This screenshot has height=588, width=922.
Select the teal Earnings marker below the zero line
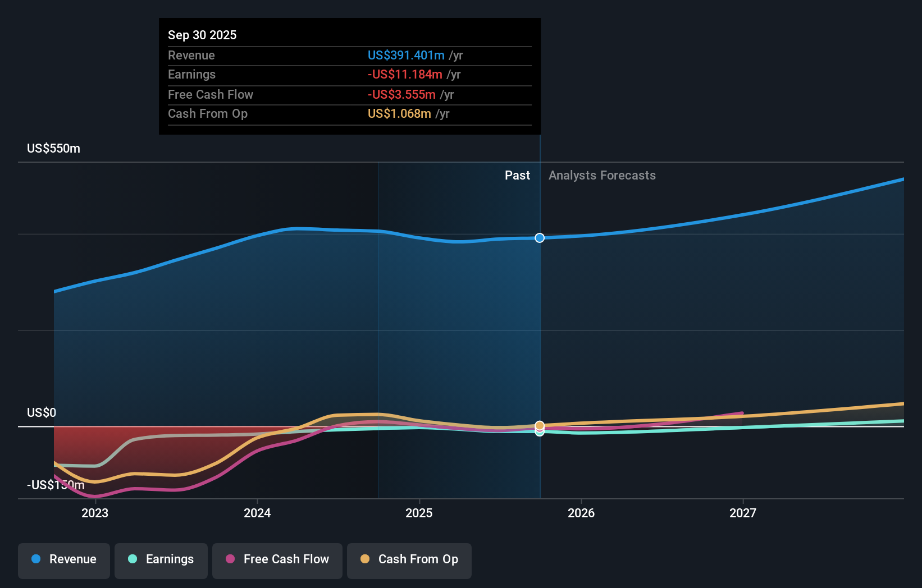pos(539,433)
